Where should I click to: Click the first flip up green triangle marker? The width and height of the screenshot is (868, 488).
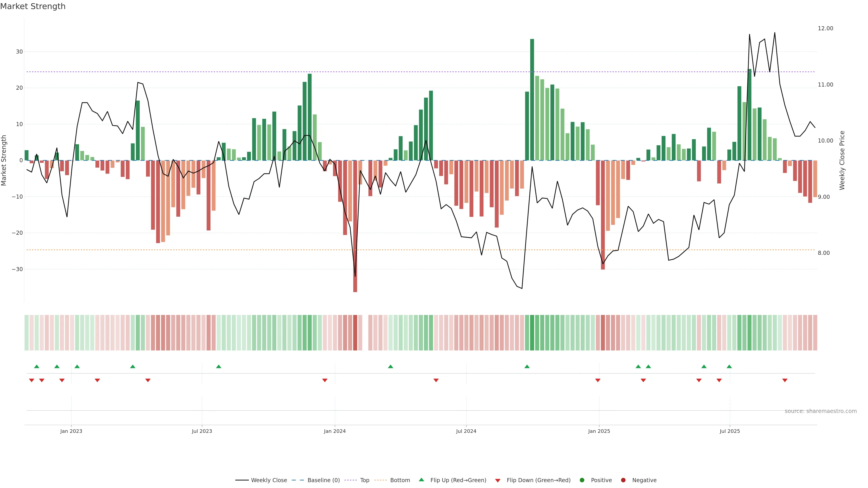tap(37, 366)
